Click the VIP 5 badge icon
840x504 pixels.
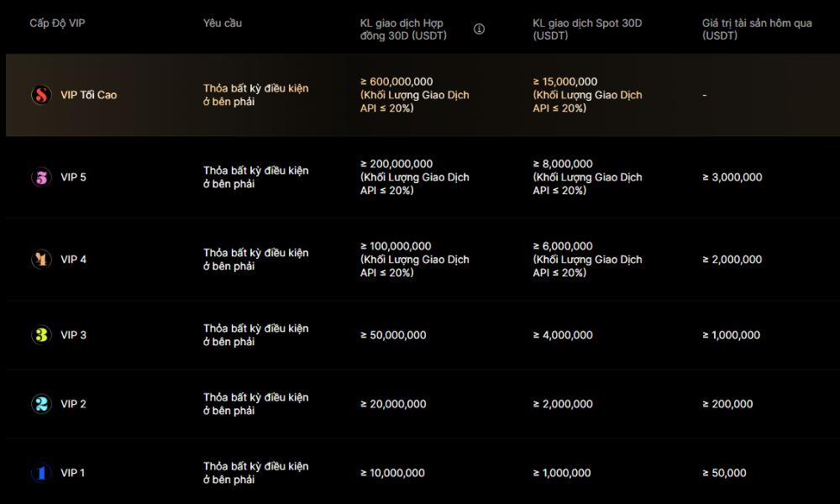tap(41, 177)
